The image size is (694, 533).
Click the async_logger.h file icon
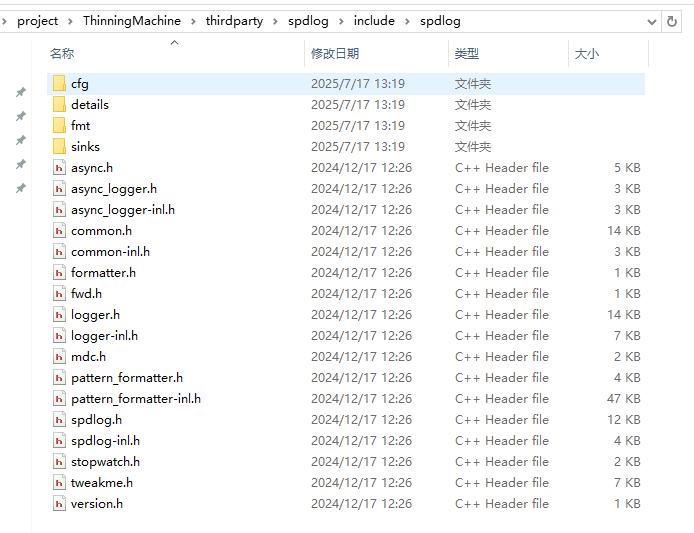pyautogui.click(x=59, y=189)
